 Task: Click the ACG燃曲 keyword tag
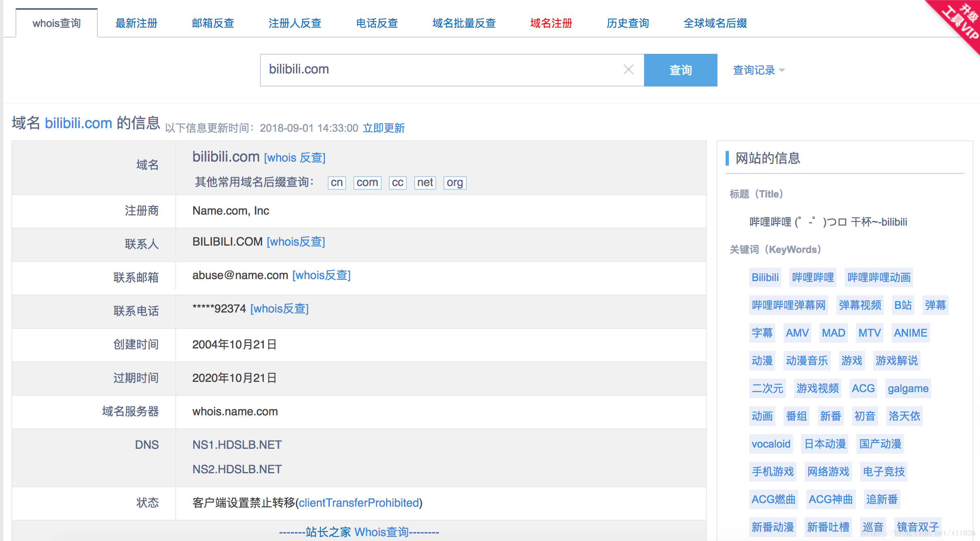click(x=773, y=499)
